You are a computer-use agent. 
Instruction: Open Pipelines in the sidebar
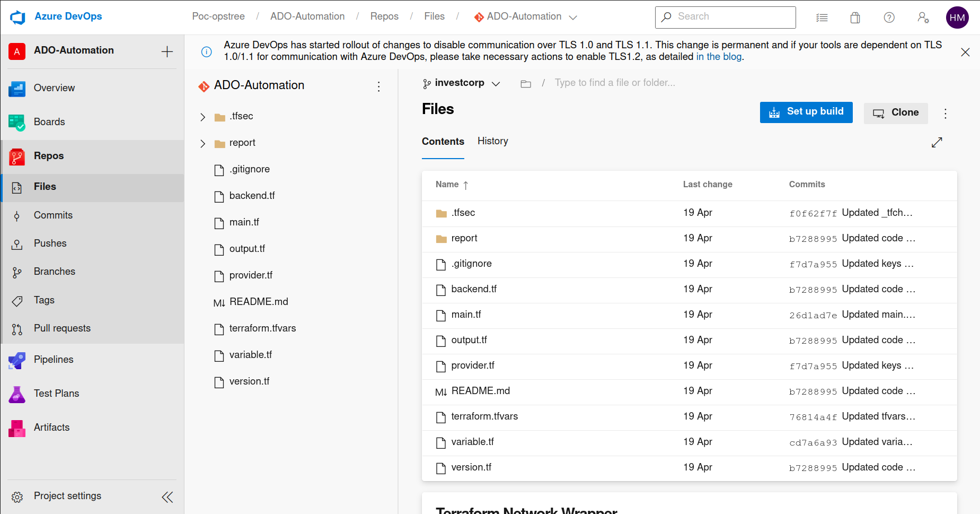pyautogui.click(x=92, y=360)
